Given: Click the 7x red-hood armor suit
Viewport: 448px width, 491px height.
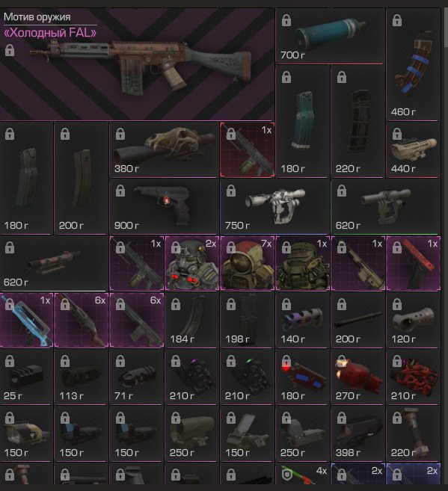Looking at the screenshot, I should [247, 263].
